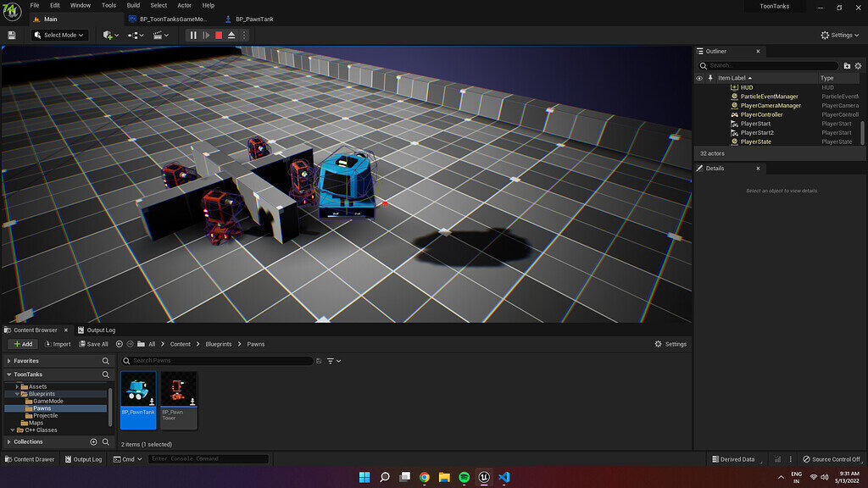Screen dimensions: 868x488
Task: Click the green Add button in Content Browser
Action: (x=22, y=344)
